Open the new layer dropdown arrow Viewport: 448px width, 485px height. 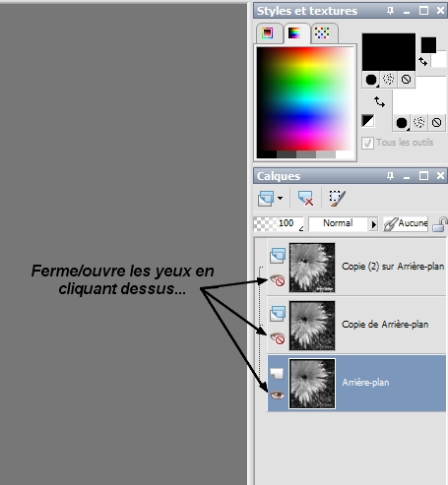click(x=280, y=198)
